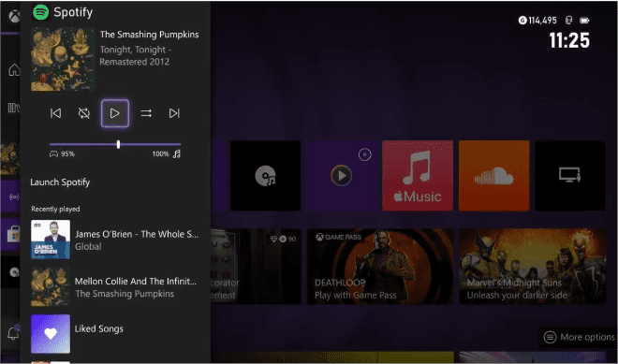Open James O'Brien - The Whole Show podcast
The image size is (618, 364).
coord(115,240)
